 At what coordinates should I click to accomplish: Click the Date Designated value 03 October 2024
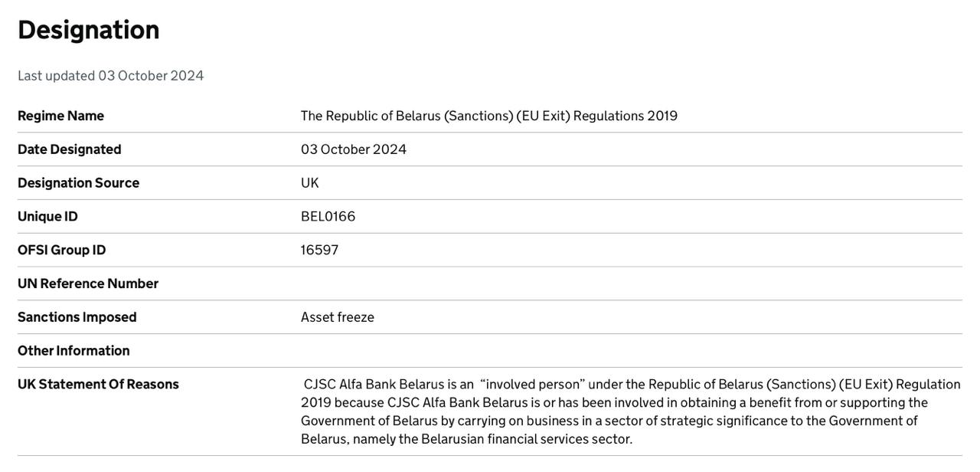[x=353, y=149]
